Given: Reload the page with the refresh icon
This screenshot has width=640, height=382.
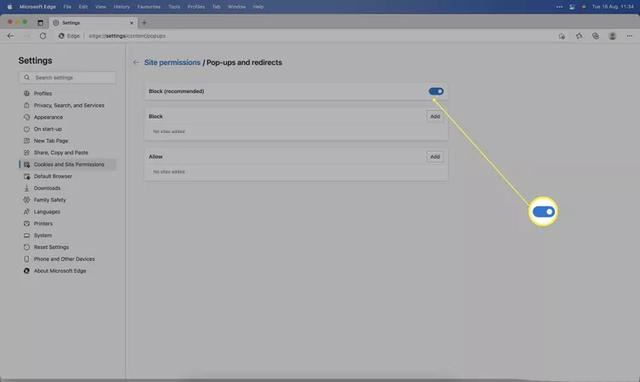Looking at the screenshot, I should pos(43,36).
